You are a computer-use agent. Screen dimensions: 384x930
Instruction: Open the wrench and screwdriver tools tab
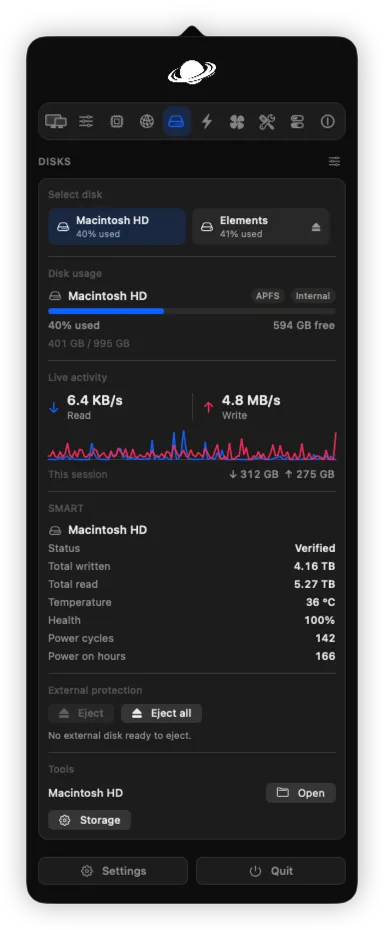click(267, 122)
